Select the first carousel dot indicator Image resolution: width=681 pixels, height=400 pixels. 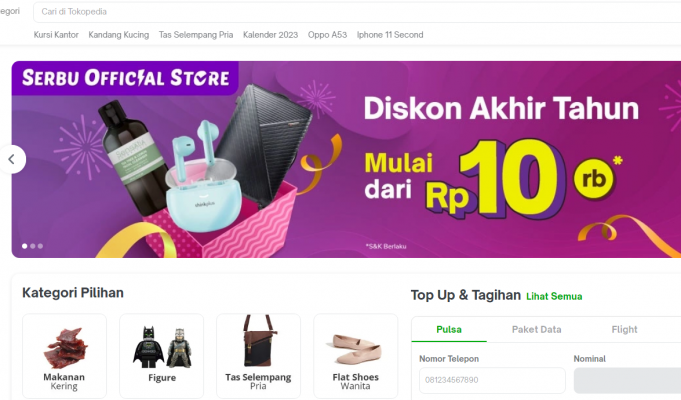pyautogui.click(x=25, y=246)
